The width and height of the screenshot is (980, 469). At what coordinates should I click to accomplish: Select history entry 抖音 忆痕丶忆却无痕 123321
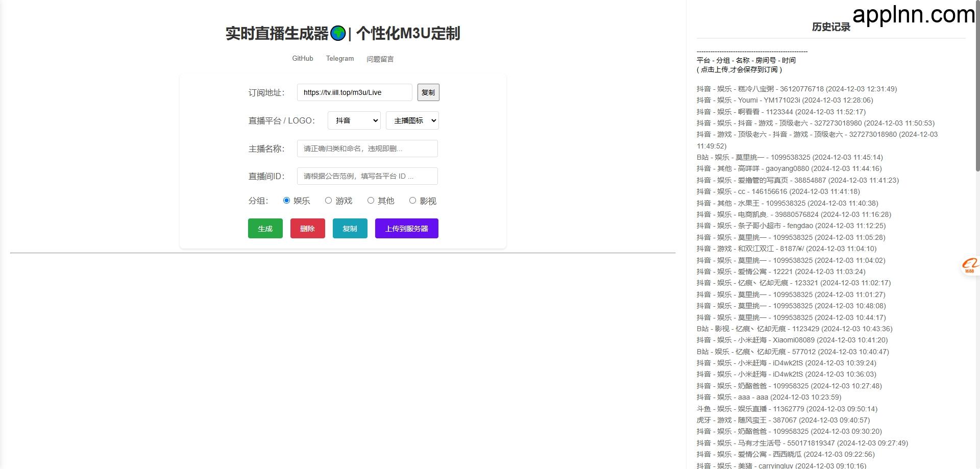pos(794,283)
